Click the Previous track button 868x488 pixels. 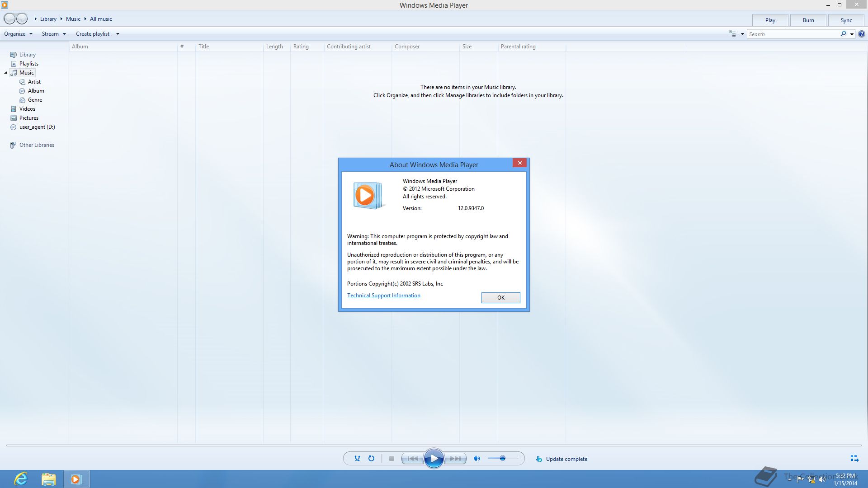412,459
